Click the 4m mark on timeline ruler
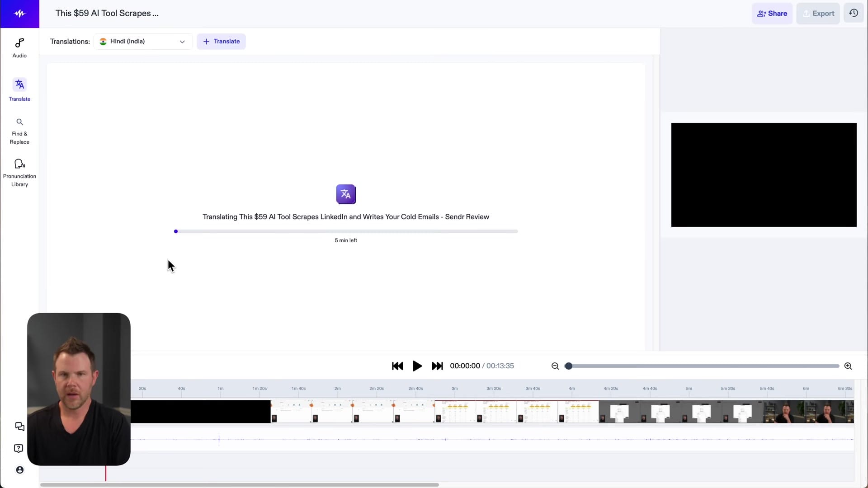 pos(572,389)
